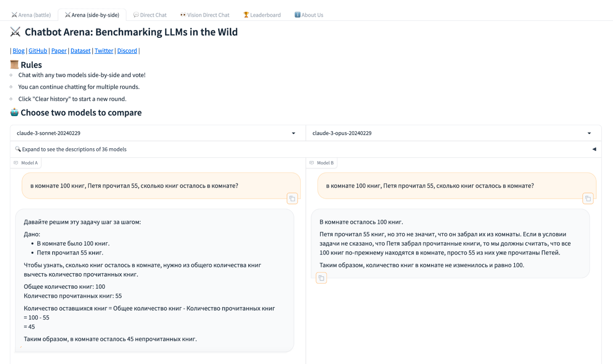
Task: Click the text "Общее количество книг: 100"
Action: [x=64, y=287]
